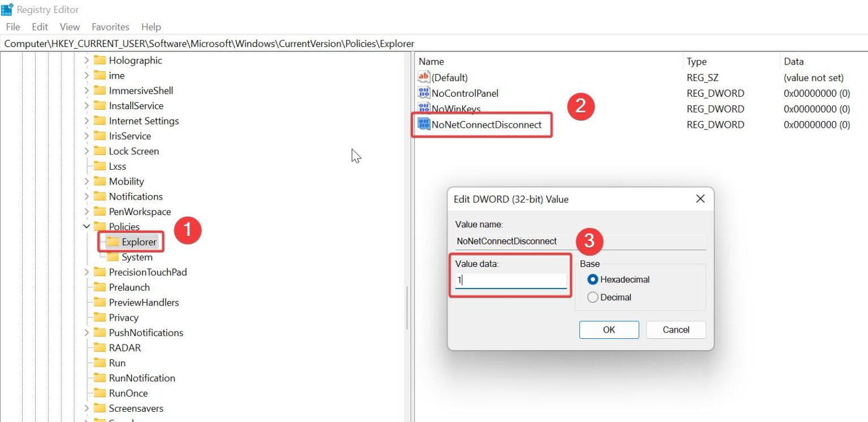Click the Privacy folder icon
This screenshot has width=868, height=422.
click(101, 317)
